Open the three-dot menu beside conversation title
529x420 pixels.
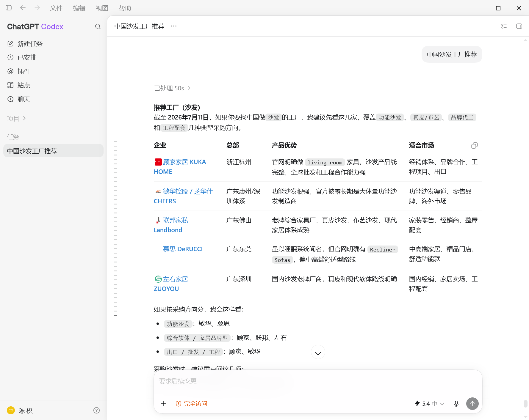tap(174, 26)
